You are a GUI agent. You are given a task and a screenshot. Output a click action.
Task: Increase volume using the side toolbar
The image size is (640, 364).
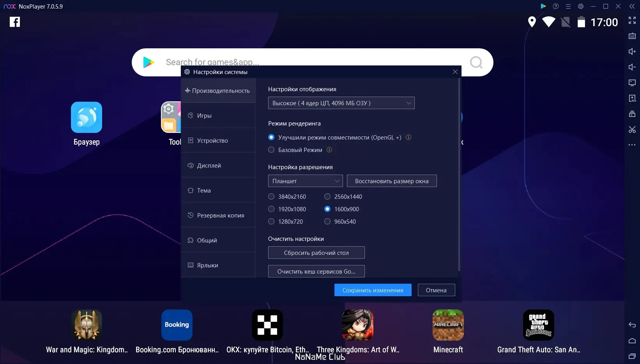[x=632, y=51]
